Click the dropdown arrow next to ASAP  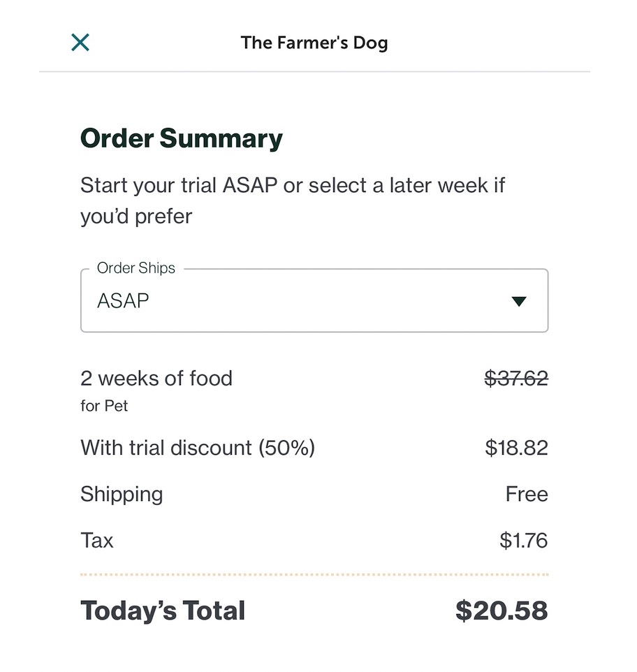click(x=518, y=302)
